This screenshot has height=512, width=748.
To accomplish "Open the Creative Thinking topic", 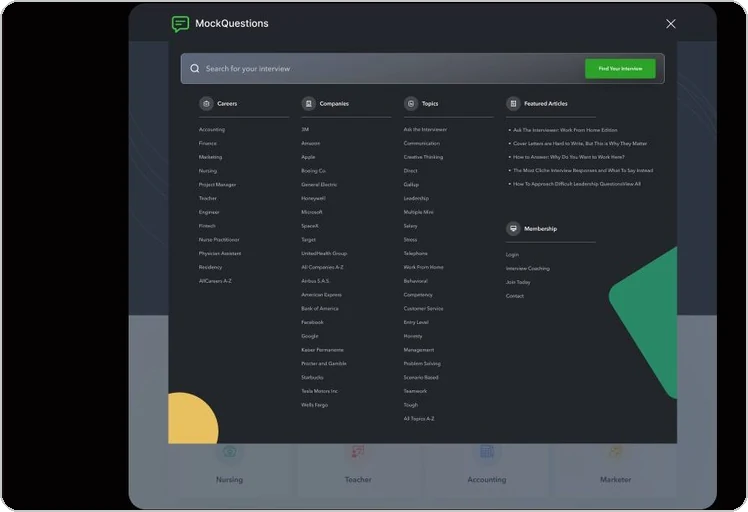I will [423, 157].
